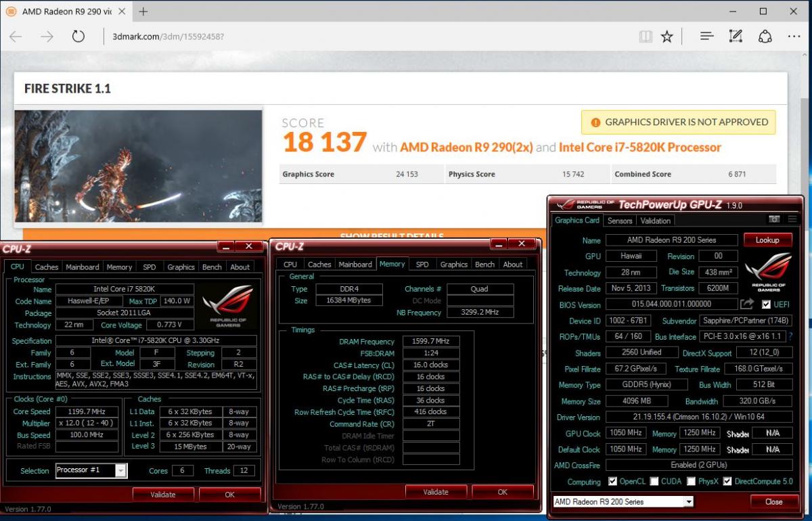Toggle the UEFI checkbox

(x=766, y=304)
